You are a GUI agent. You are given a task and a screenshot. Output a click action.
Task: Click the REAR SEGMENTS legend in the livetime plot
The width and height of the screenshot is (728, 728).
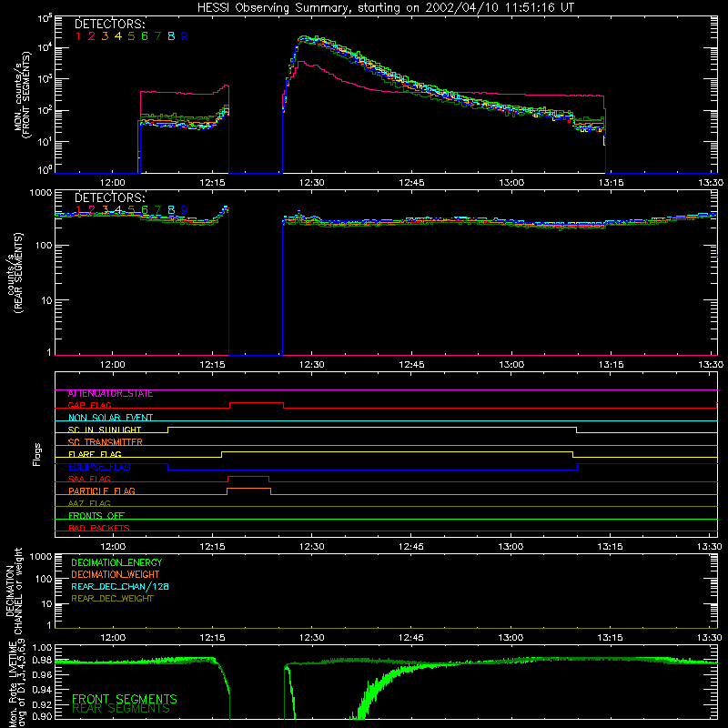[x=121, y=709]
